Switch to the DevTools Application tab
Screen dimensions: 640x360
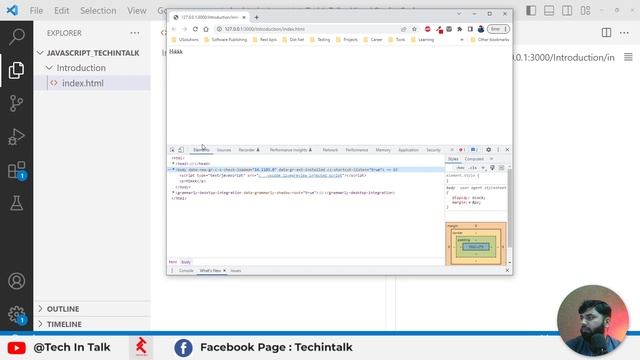tap(408, 150)
